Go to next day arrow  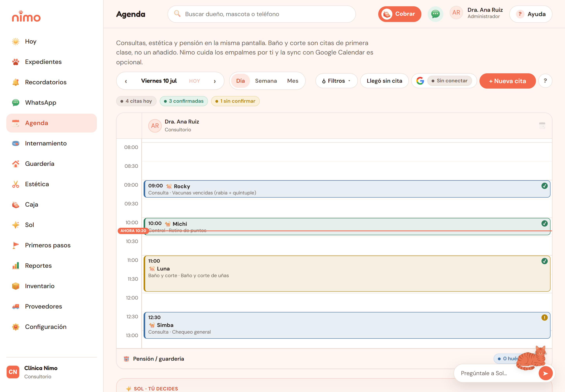tap(215, 81)
